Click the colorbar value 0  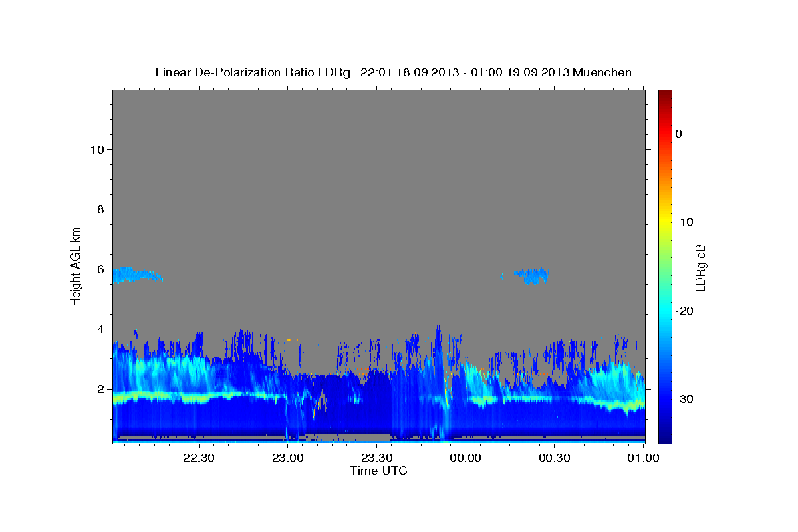(x=679, y=134)
